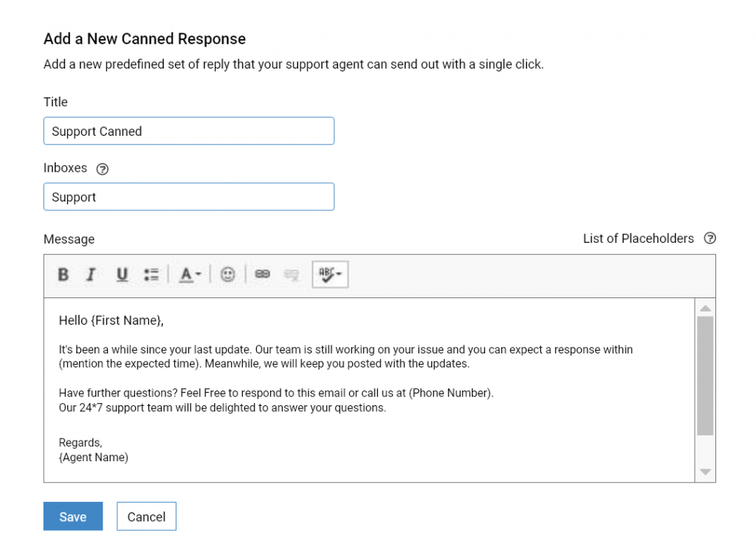Click the Title field containing Support Canned

point(189,131)
